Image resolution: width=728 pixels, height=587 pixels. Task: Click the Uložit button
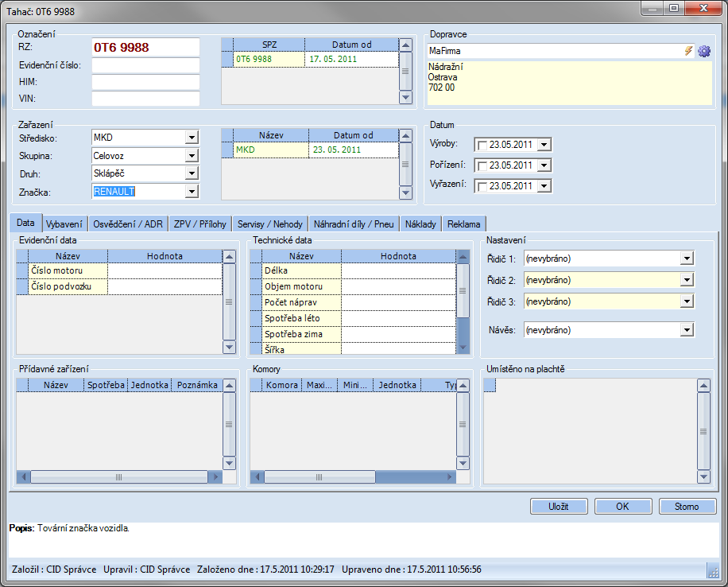(x=559, y=506)
